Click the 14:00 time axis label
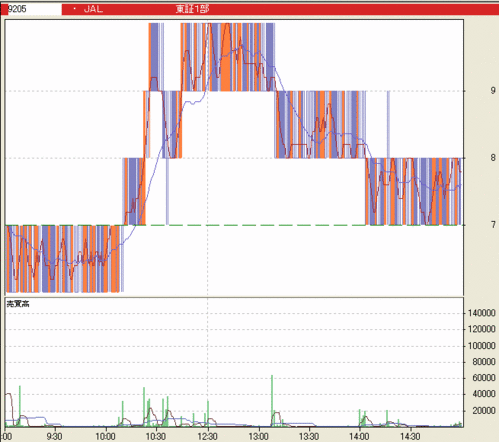 click(359, 436)
